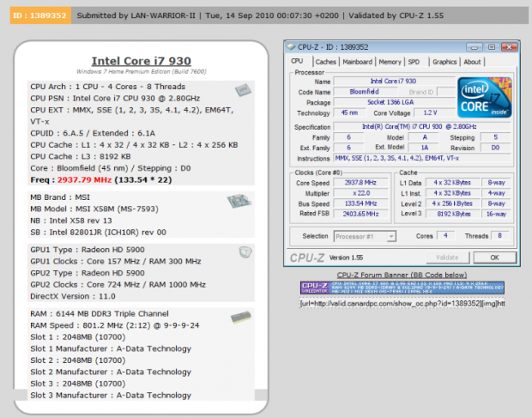The width and height of the screenshot is (532, 418).
Task: Click CPU-Z Forum Banner BB Code link
Action: point(402,275)
